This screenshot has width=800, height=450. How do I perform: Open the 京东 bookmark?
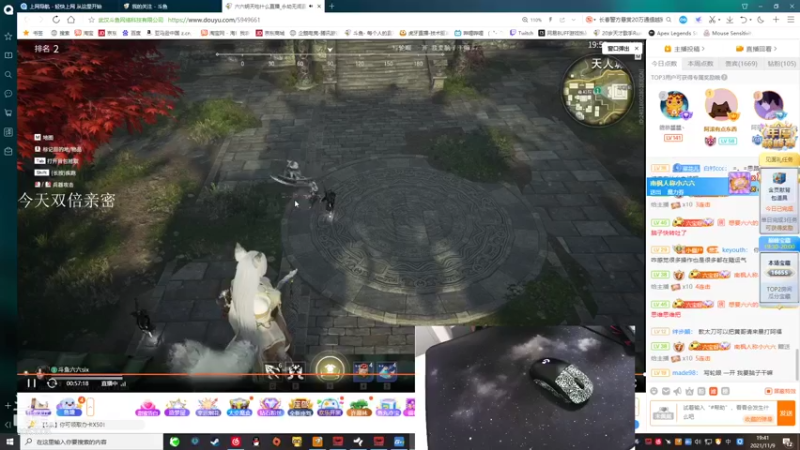click(x=108, y=33)
